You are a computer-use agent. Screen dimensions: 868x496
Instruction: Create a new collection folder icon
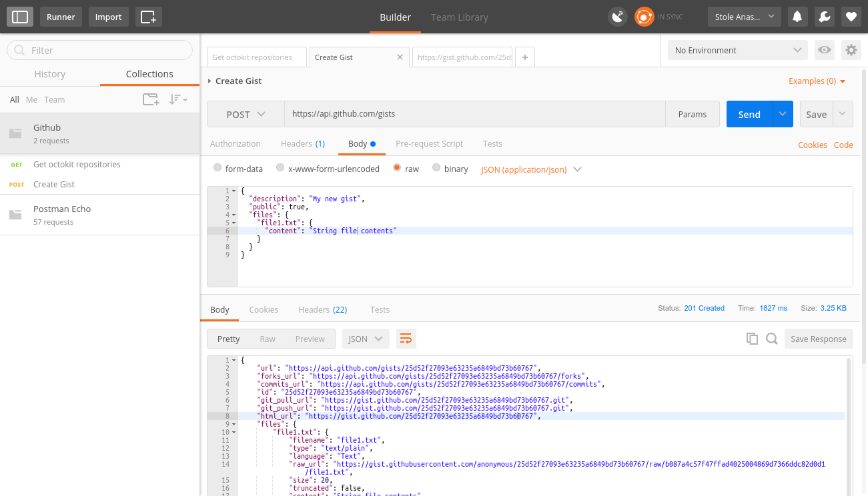[151, 99]
